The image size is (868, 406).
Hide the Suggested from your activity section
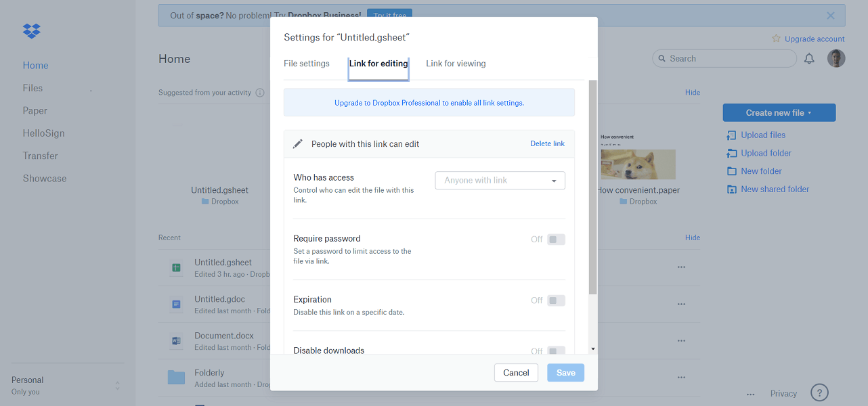[693, 93]
